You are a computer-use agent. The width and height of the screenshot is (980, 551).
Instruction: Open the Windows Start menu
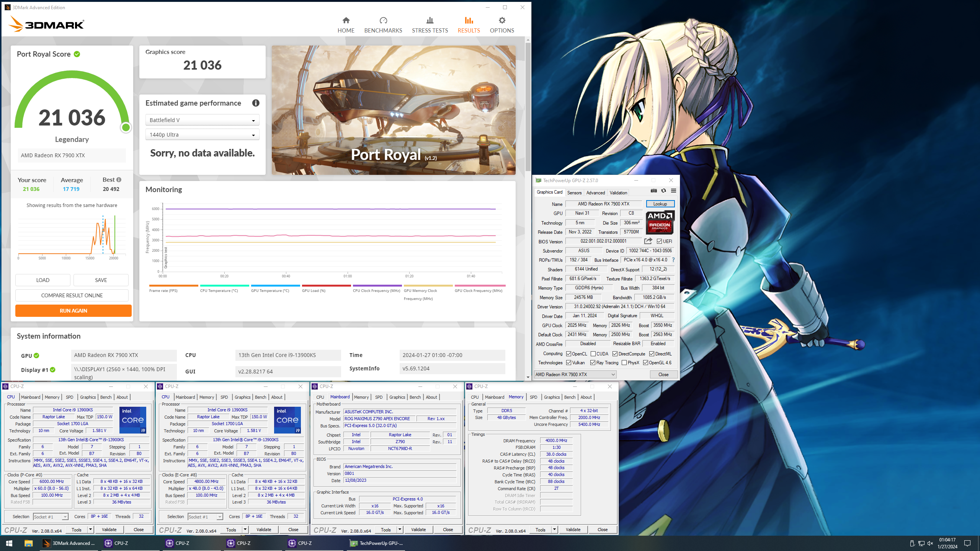(9, 543)
